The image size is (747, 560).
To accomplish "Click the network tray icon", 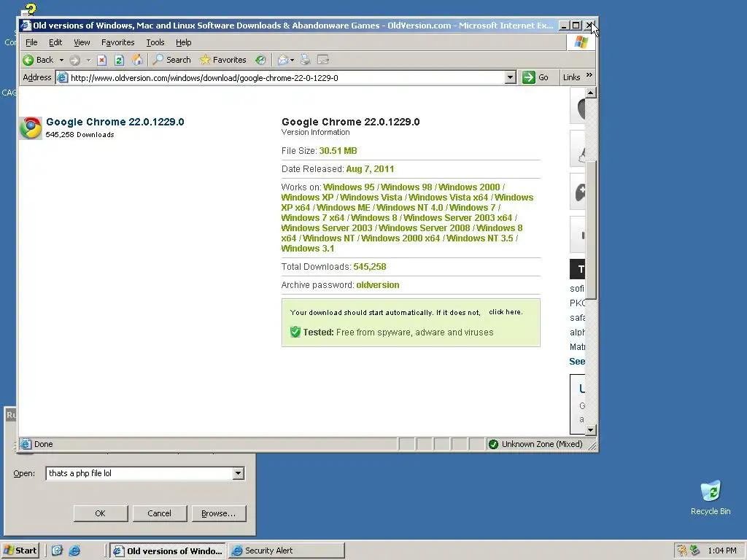I will pos(695,551).
